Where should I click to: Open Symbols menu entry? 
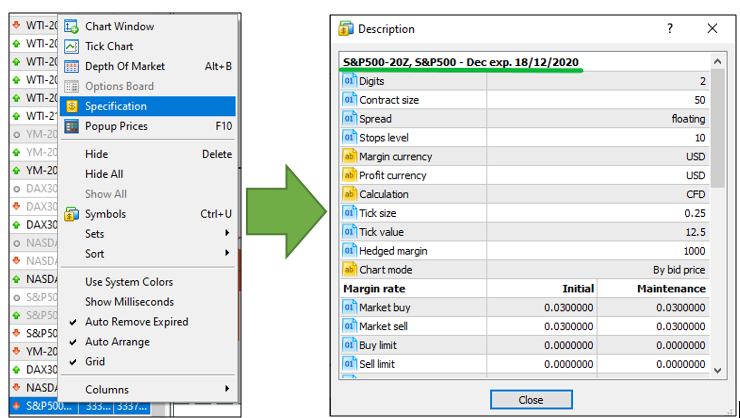pyautogui.click(x=147, y=214)
